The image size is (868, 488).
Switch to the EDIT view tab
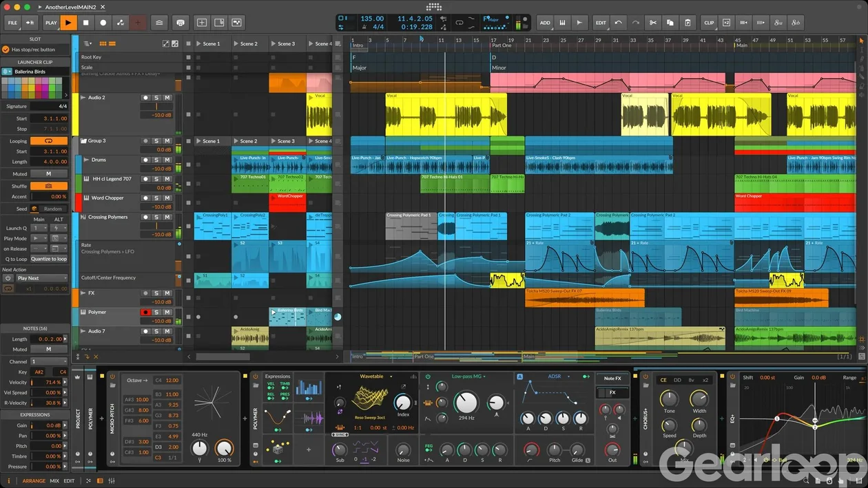[69, 481]
